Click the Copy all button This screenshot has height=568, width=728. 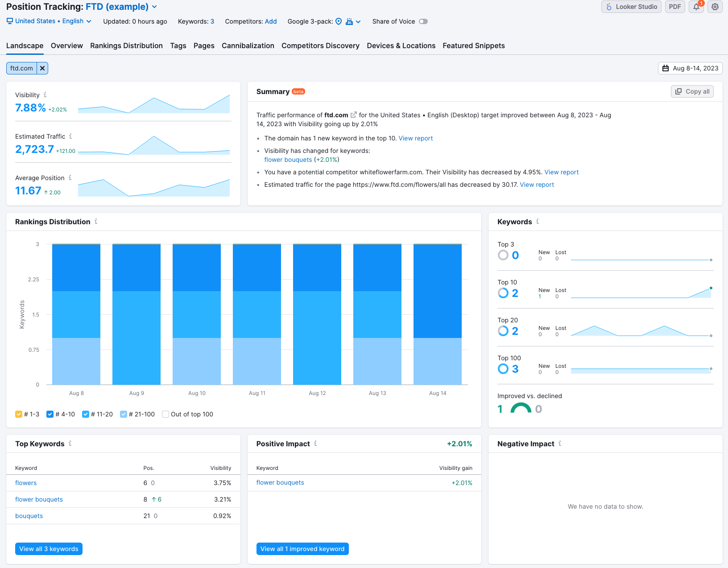tap(692, 91)
